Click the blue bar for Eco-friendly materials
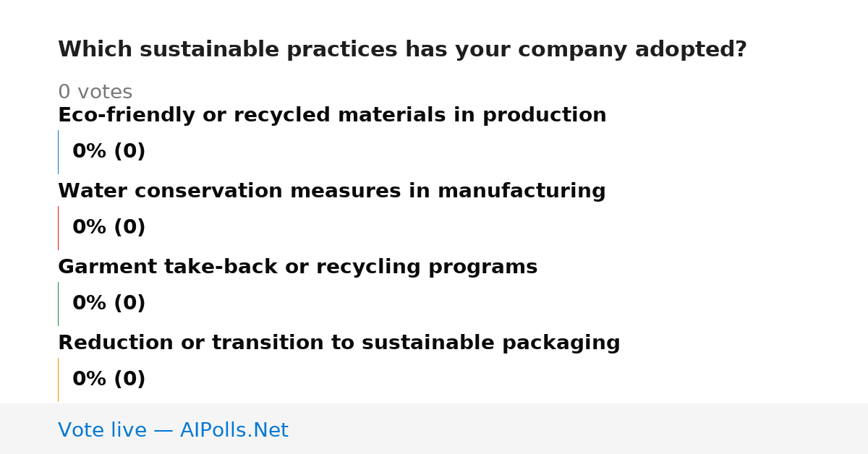The image size is (868, 454). pyautogui.click(x=58, y=152)
